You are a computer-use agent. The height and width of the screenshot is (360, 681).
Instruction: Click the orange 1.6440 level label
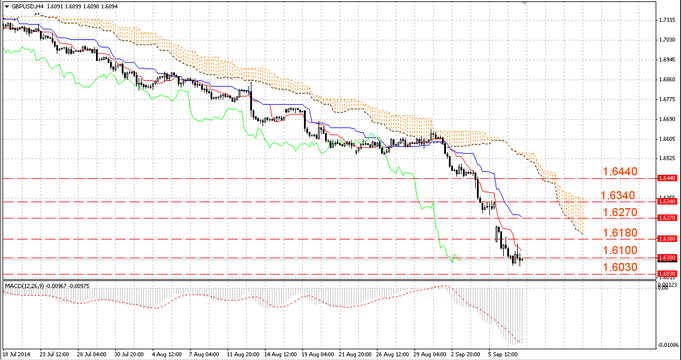(620, 172)
